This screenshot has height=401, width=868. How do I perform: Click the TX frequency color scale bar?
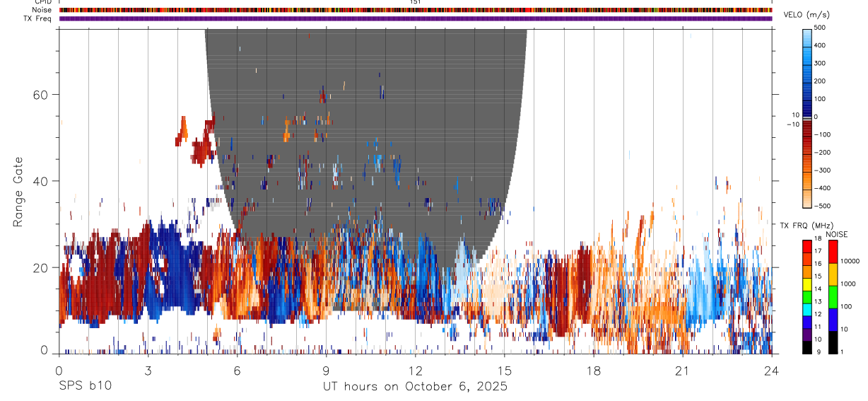pyautogui.click(x=807, y=296)
